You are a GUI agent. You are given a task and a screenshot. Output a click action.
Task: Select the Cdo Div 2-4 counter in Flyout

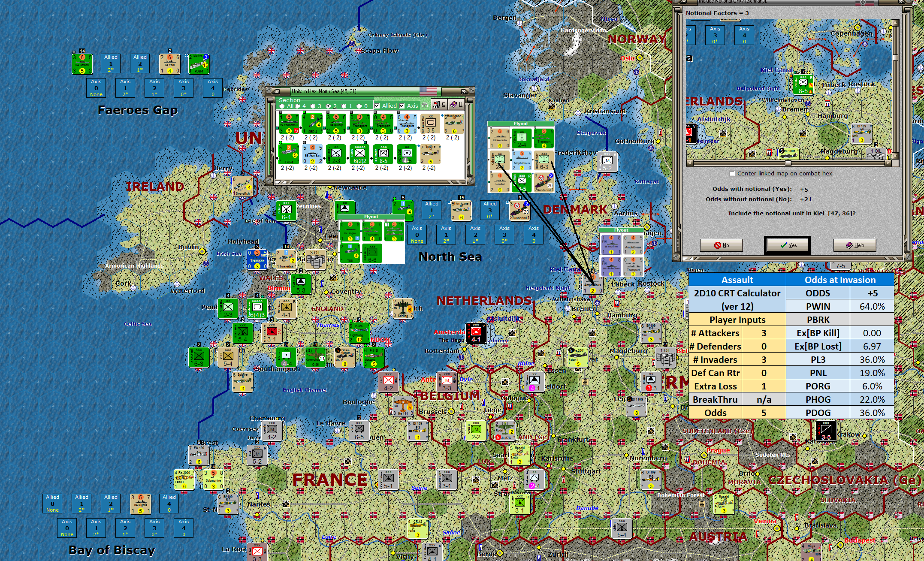point(500,160)
